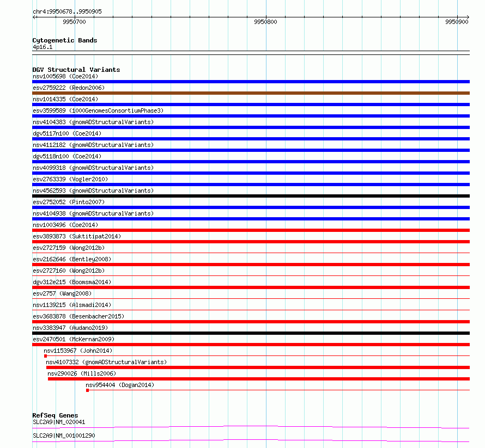Select the SLC2A9|NM_001001290 gene label
Viewport: 485px width, 448px height.
[x=64, y=435]
